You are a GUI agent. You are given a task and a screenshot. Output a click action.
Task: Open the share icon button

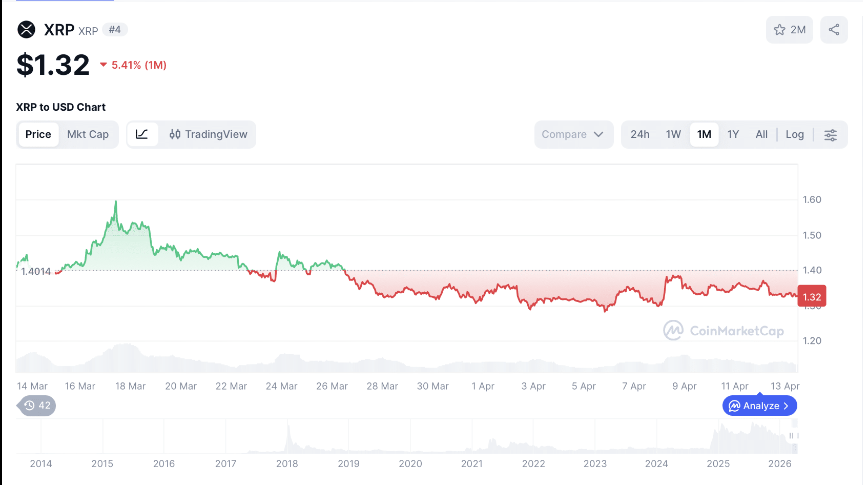pyautogui.click(x=834, y=30)
